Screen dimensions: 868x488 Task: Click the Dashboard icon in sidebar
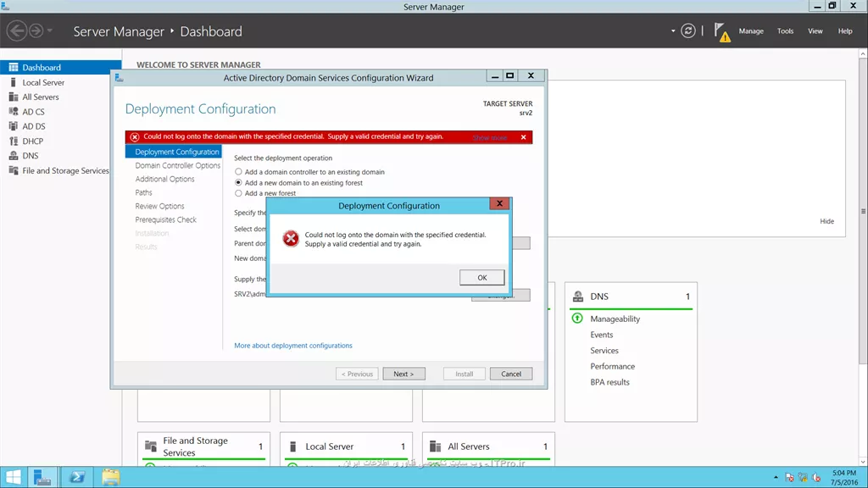click(x=14, y=68)
